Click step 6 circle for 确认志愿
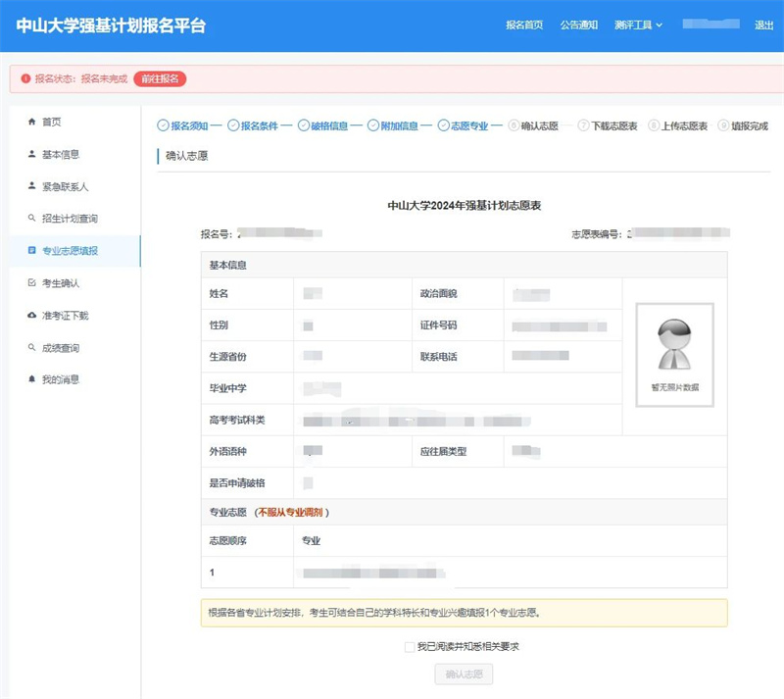 click(514, 125)
